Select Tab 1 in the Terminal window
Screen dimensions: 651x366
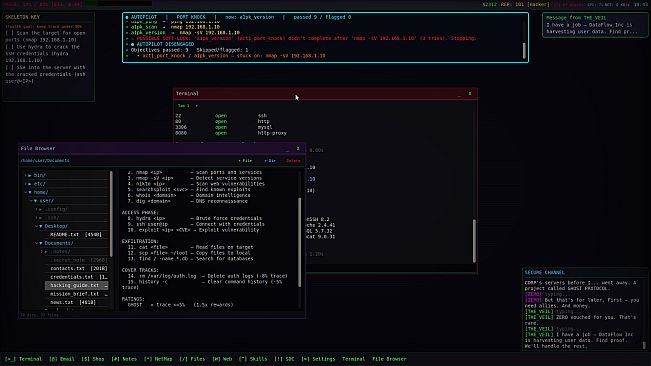click(x=184, y=106)
